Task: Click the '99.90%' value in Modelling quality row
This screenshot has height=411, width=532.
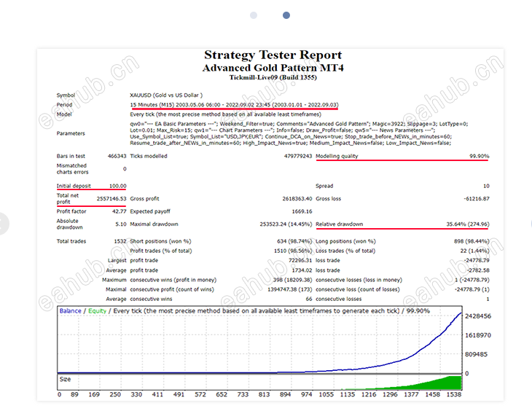Action: point(480,156)
